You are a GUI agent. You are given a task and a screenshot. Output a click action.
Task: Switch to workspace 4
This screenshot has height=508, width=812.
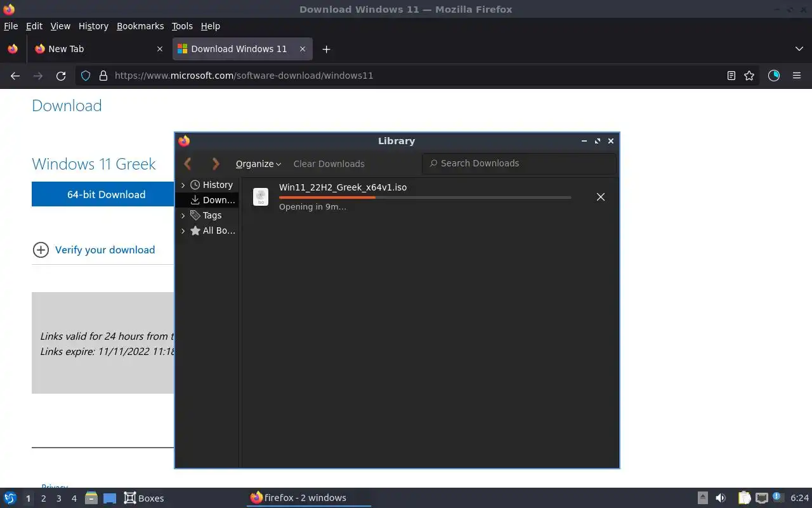click(74, 498)
